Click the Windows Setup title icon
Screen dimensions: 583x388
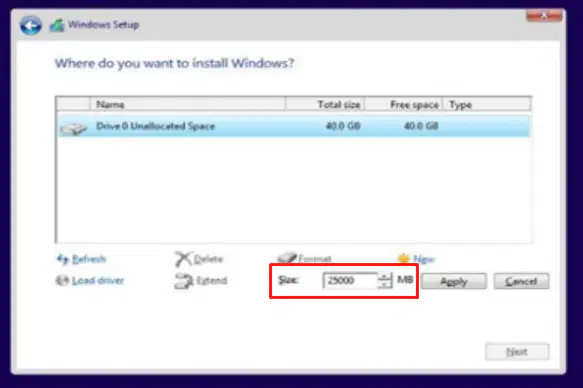pyautogui.click(x=57, y=25)
